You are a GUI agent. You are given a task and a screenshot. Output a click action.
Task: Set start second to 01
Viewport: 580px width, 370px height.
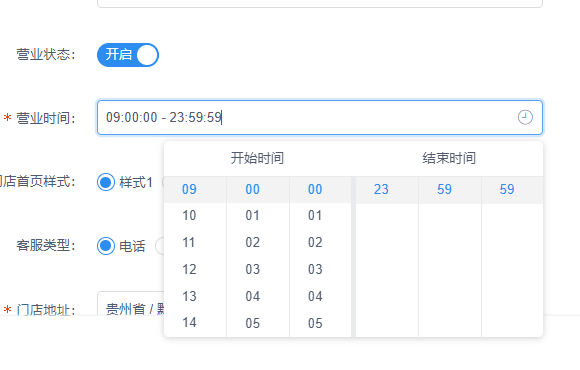point(320,215)
